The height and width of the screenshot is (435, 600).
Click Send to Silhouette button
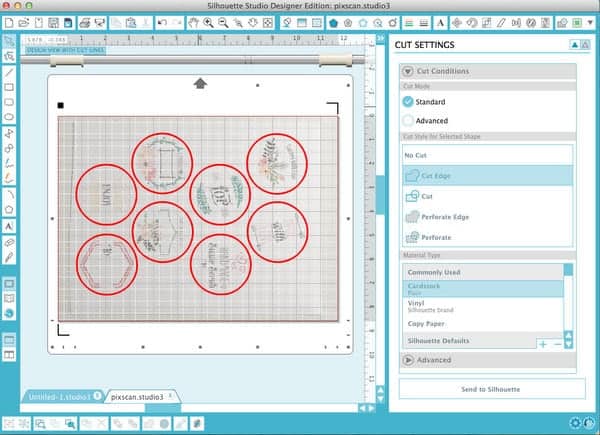(x=492, y=389)
